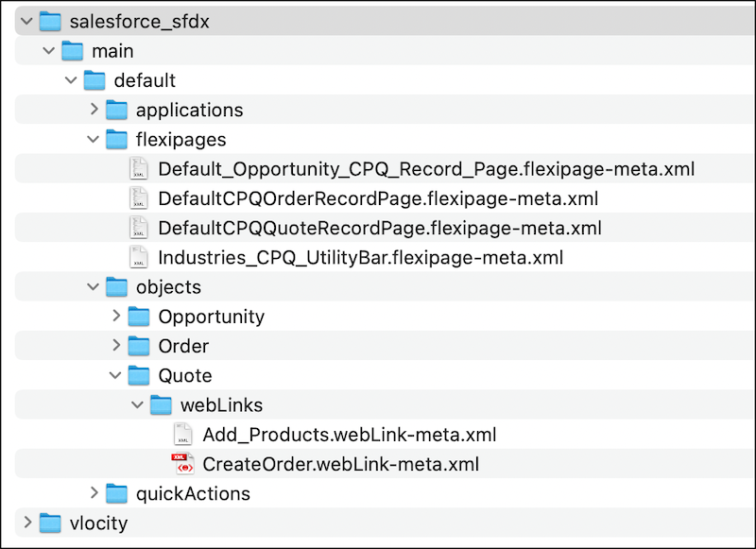Click the DefaultCPQQuoteRecordPage XML file icon
Screen dimensions: 756x549
tap(139, 228)
